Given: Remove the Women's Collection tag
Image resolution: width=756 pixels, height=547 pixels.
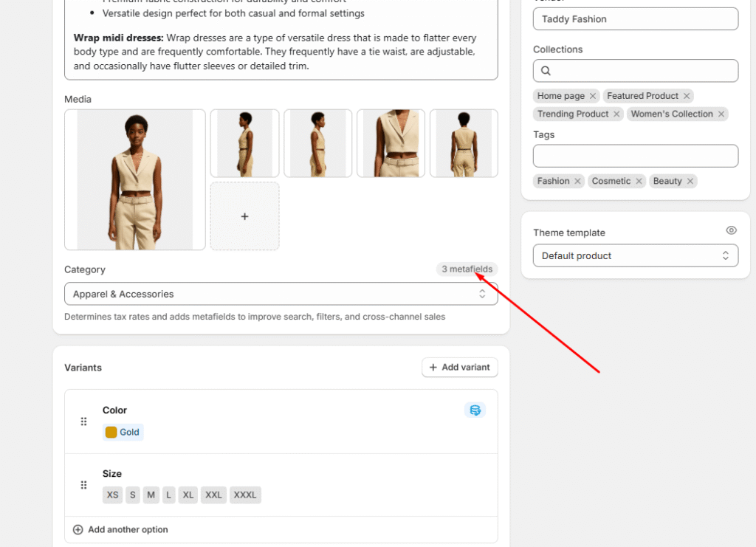Looking at the screenshot, I should pyautogui.click(x=721, y=114).
